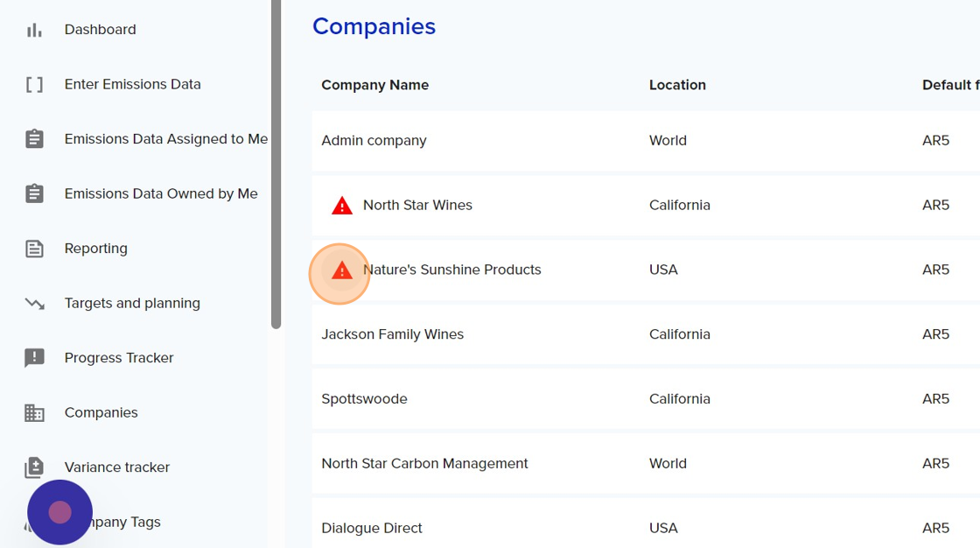Click the Enter Emissions Data brackets icon
Screen dimensions: 980x548
[34, 84]
